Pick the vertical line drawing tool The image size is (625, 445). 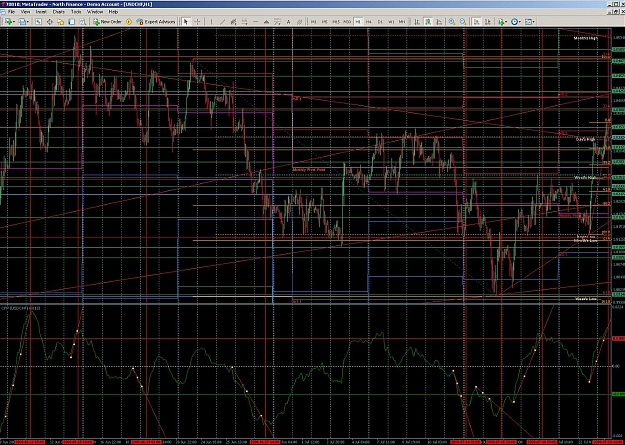click(211, 22)
